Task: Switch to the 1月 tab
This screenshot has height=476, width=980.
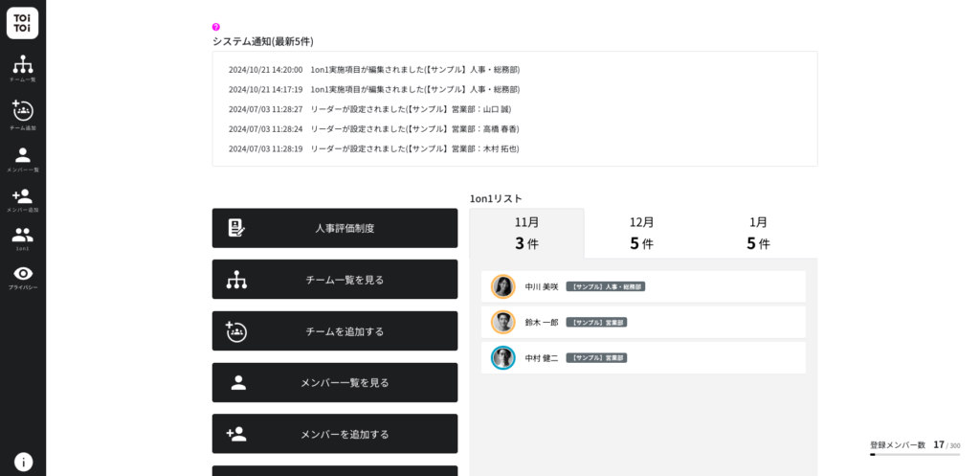Action: [758, 233]
